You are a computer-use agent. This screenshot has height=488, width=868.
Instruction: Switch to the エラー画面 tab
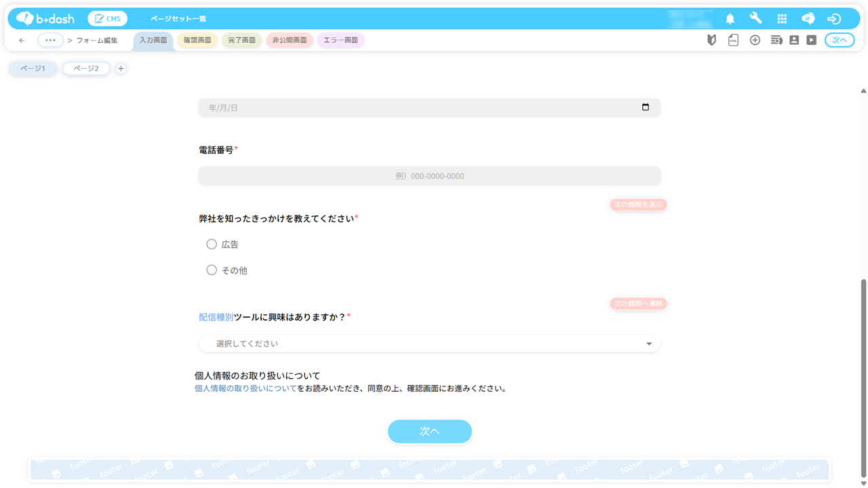[x=340, y=41]
